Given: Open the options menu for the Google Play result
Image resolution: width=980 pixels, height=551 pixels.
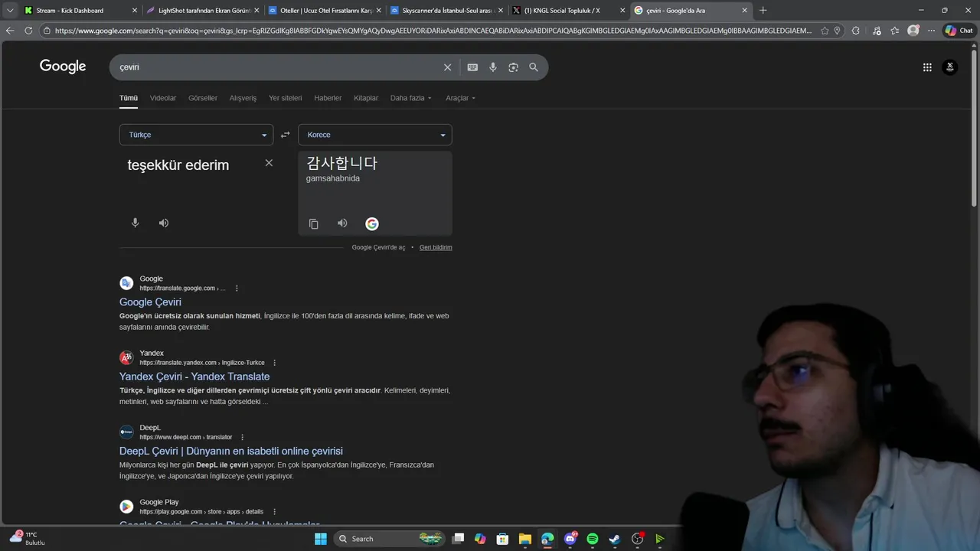Looking at the screenshot, I should coord(274,511).
